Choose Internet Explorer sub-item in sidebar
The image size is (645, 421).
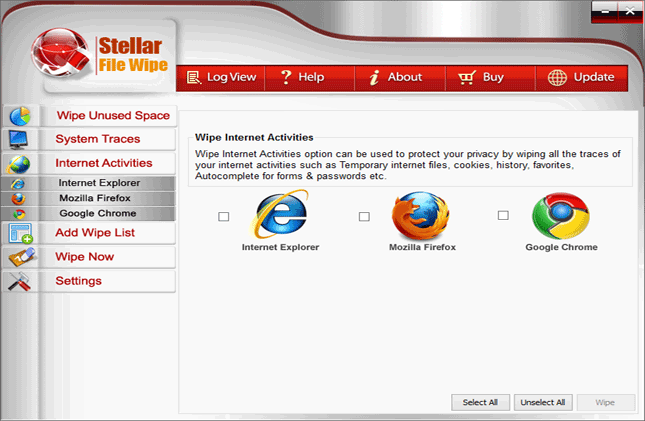88,183
